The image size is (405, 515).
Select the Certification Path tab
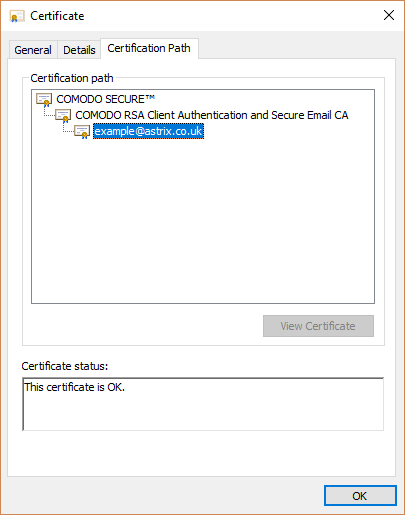tap(149, 49)
